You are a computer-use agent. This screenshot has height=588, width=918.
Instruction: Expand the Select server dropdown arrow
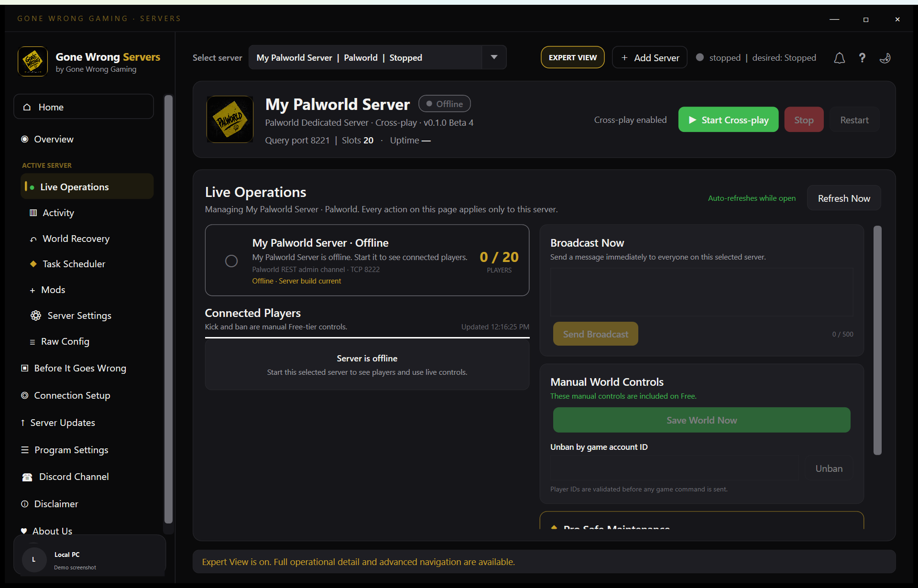[494, 57]
